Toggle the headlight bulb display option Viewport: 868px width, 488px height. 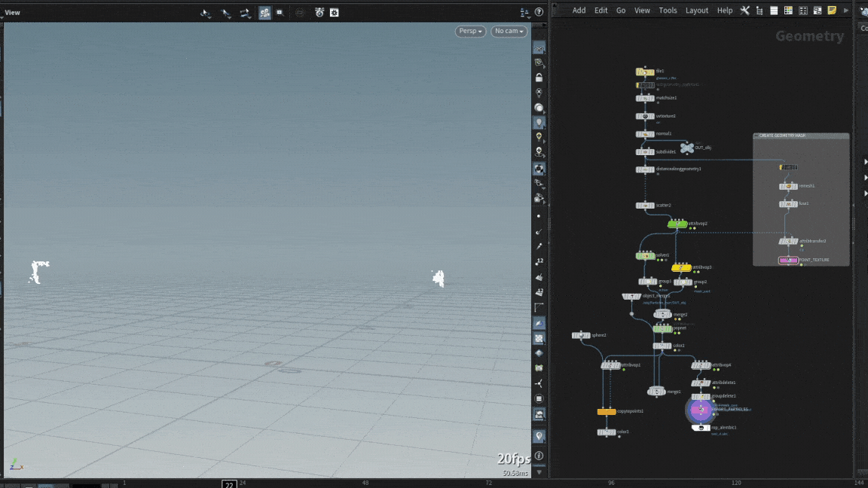[x=539, y=122]
